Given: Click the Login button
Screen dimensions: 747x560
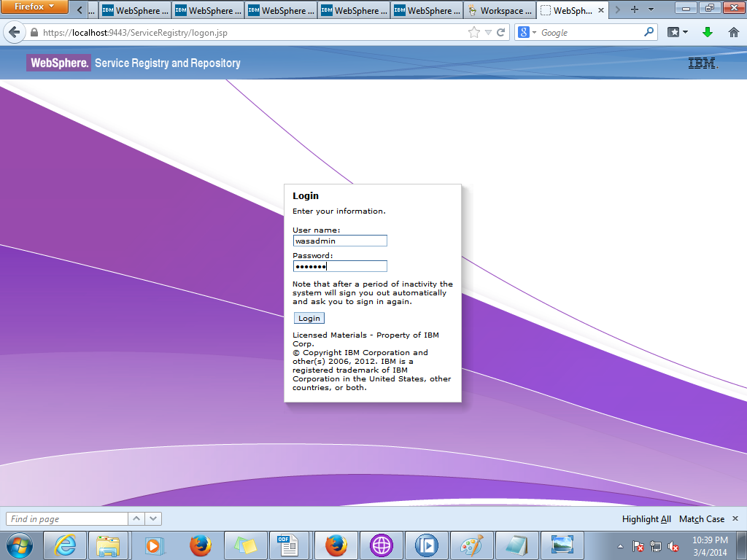Looking at the screenshot, I should (x=309, y=318).
